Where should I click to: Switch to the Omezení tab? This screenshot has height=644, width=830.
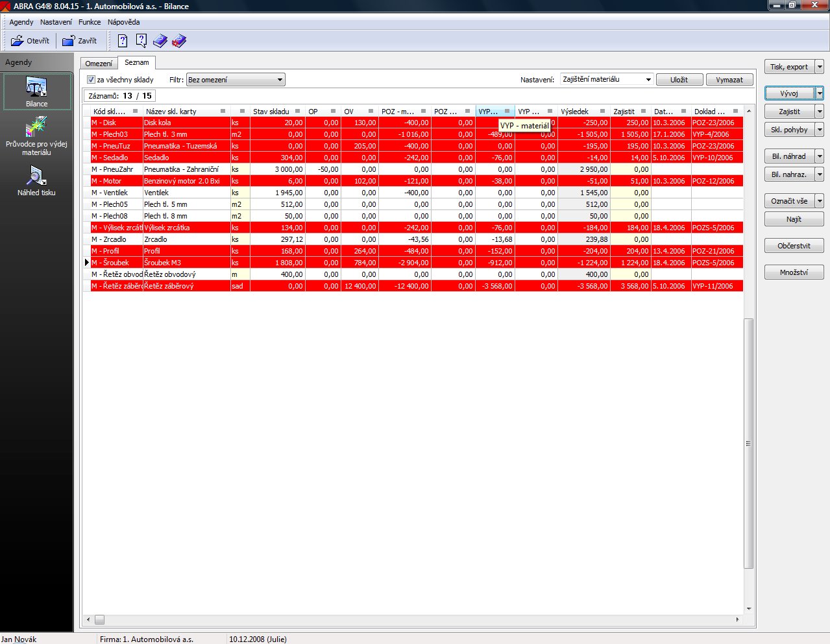99,64
